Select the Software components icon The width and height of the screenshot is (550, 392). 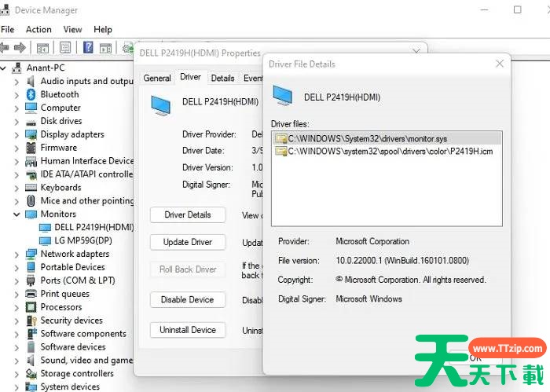[31, 333]
